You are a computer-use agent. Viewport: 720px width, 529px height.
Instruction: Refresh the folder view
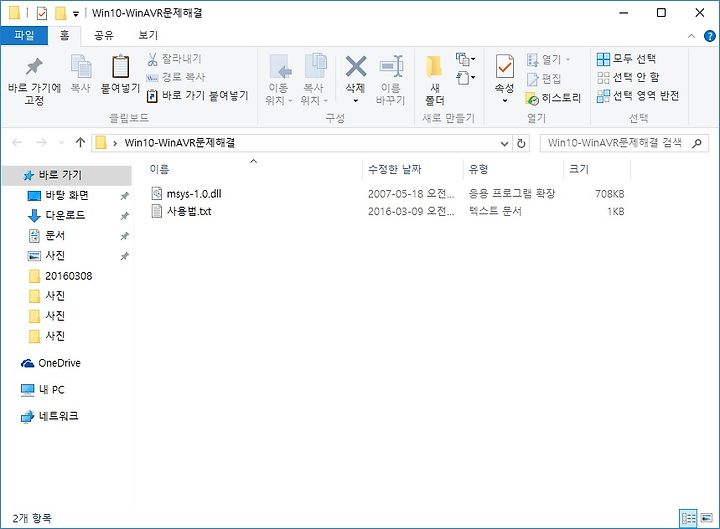tap(521, 143)
